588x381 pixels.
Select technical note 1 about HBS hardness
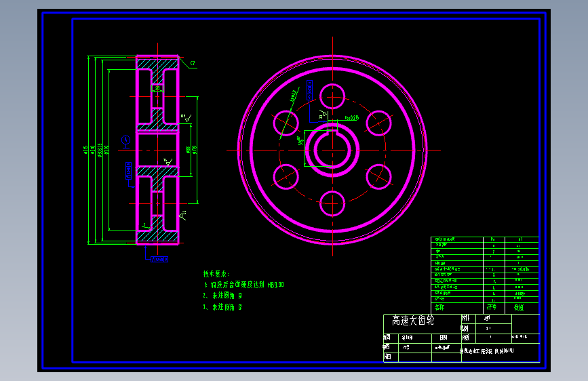click(244, 285)
